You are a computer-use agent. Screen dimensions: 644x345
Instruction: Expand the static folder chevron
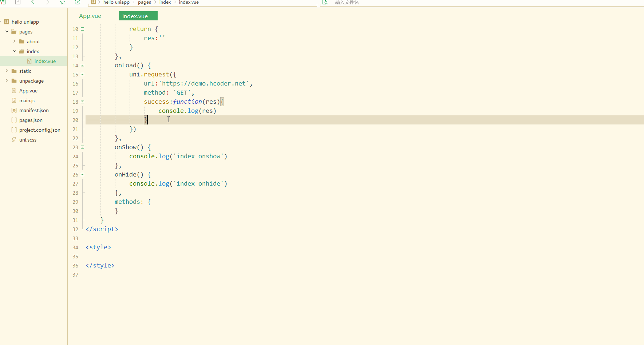tap(7, 71)
